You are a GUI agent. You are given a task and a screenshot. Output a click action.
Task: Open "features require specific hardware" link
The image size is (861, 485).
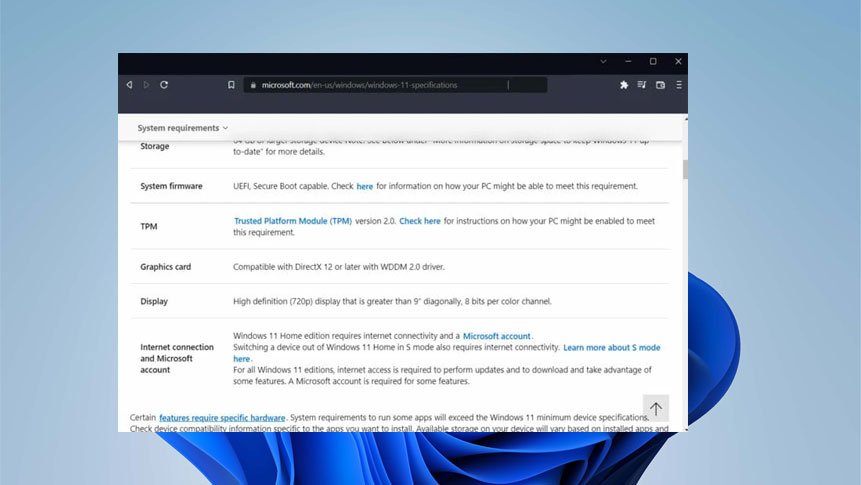222,417
